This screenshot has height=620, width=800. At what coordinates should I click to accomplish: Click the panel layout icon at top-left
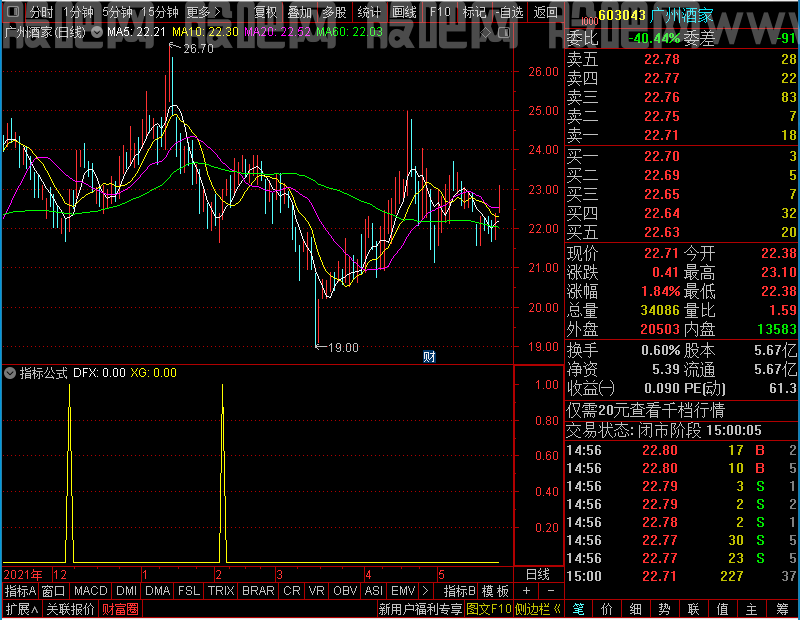(13, 11)
